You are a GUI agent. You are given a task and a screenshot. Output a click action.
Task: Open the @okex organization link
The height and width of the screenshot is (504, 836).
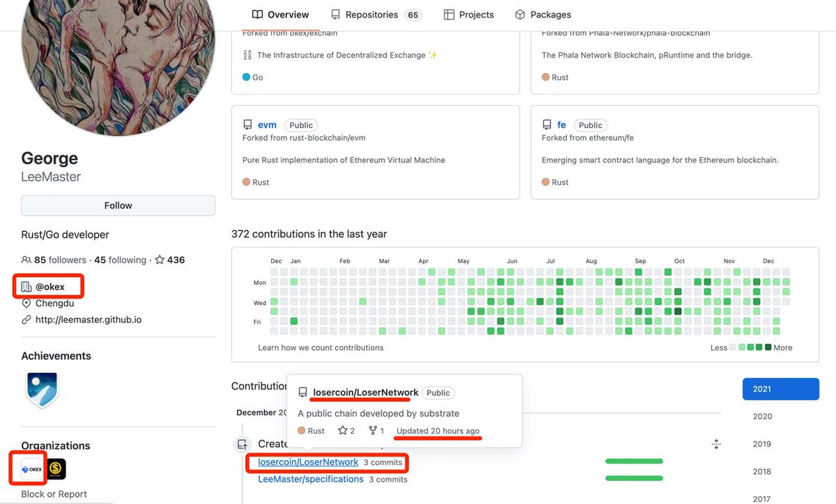pos(50,287)
